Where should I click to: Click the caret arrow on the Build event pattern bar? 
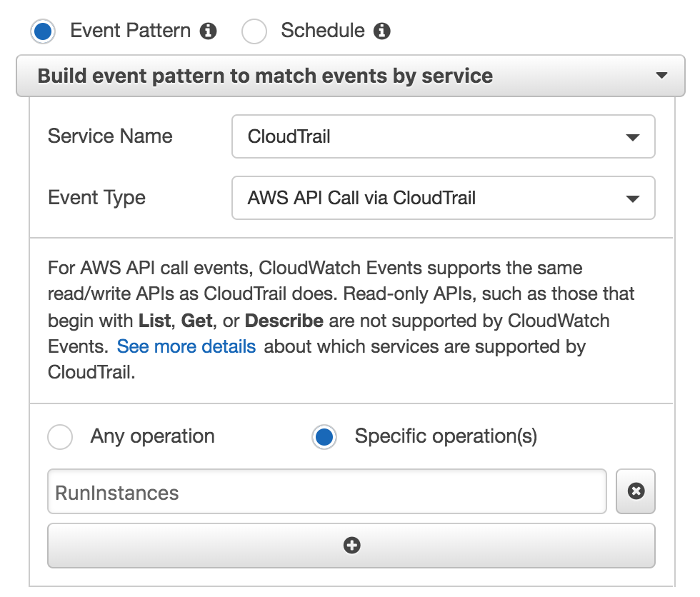tap(661, 76)
